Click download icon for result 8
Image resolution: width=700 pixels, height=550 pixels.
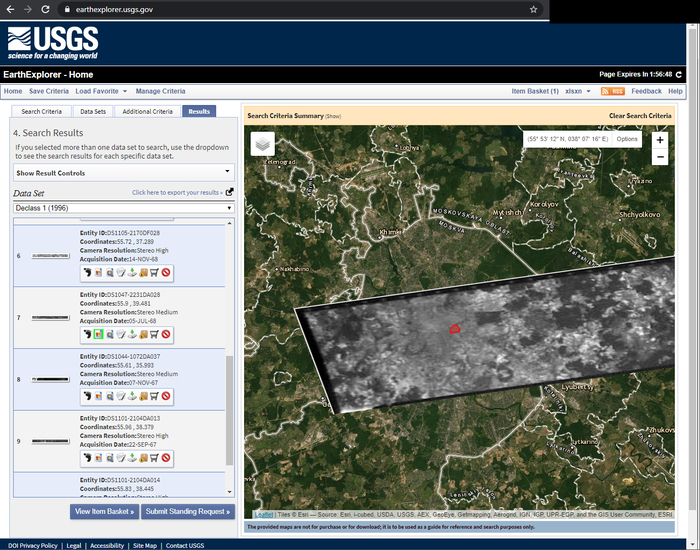click(132, 396)
